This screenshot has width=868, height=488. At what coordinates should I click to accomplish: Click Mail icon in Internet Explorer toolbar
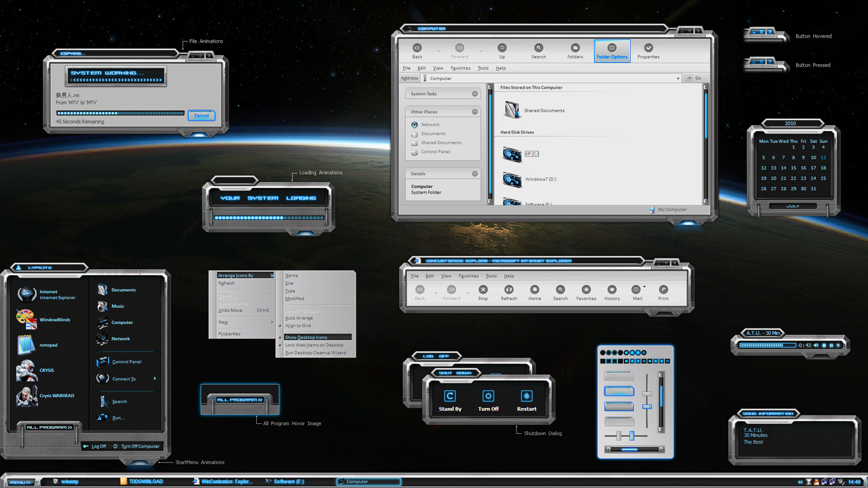click(636, 290)
